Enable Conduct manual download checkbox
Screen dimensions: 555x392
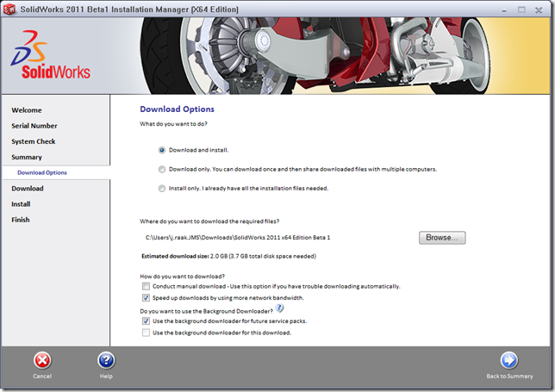point(146,286)
